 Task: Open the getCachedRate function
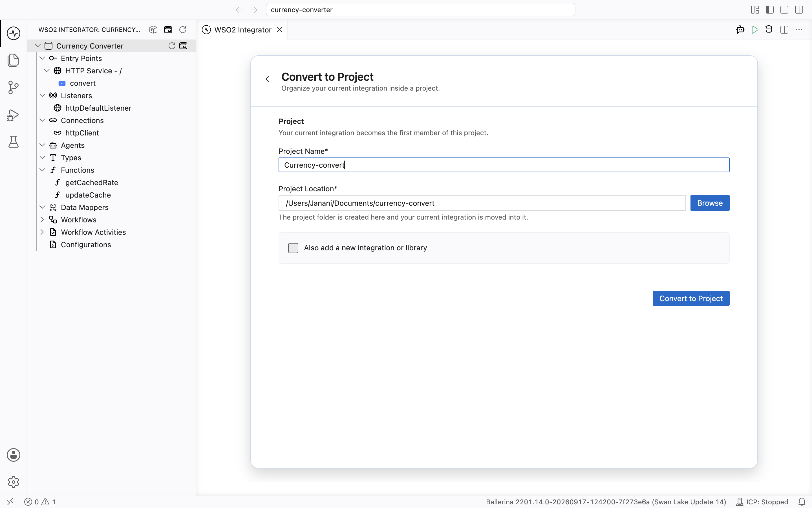92,182
